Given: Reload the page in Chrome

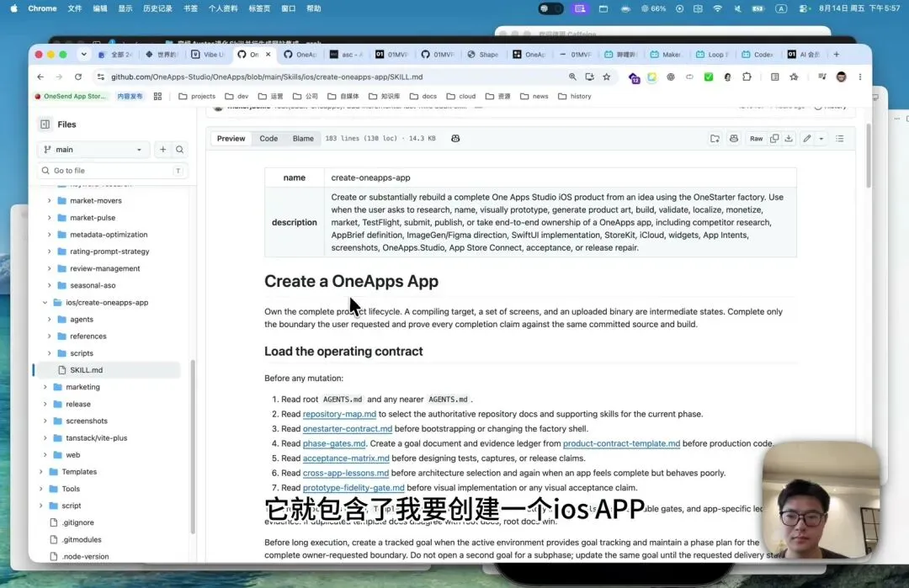Looking at the screenshot, I should point(77,77).
